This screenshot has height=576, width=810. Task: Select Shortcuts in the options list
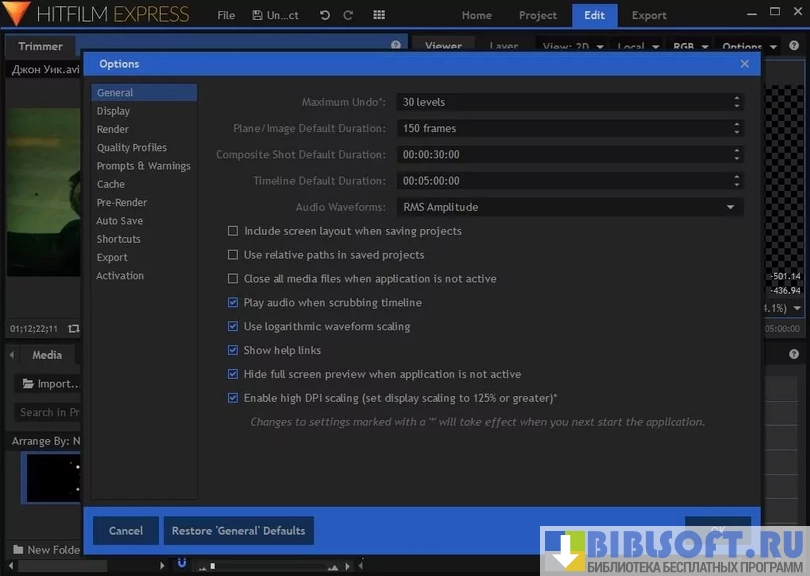[x=118, y=239]
